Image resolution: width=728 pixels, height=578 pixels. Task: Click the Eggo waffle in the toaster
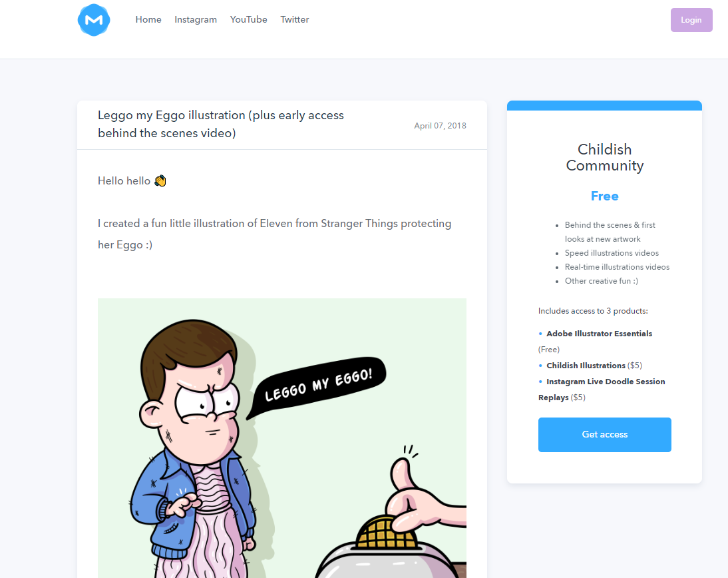click(385, 533)
